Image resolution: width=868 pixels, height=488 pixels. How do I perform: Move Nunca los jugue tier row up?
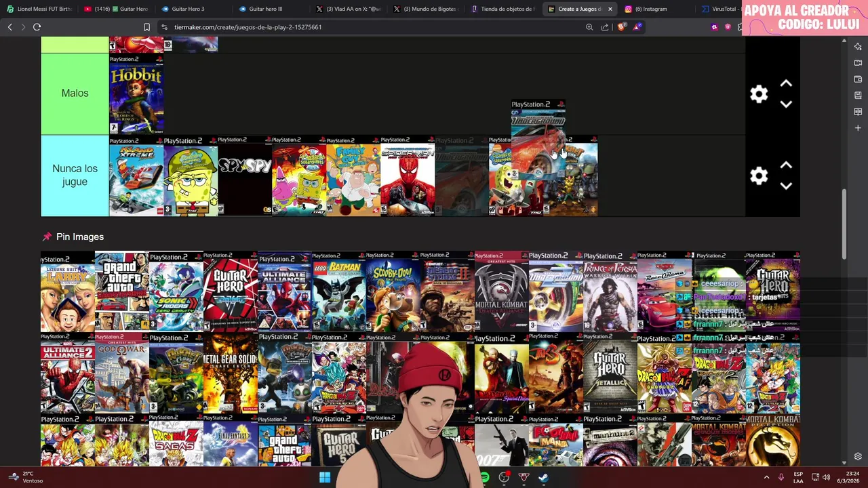(x=786, y=165)
